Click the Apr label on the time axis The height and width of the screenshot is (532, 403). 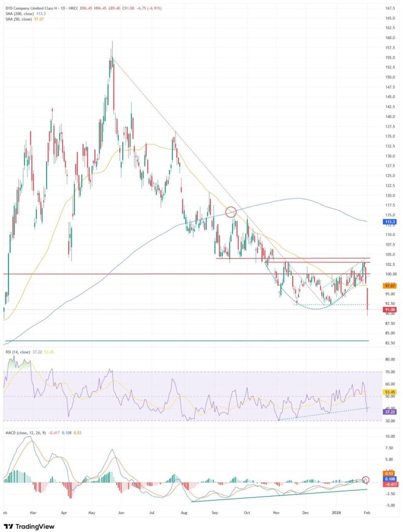click(64, 513)
